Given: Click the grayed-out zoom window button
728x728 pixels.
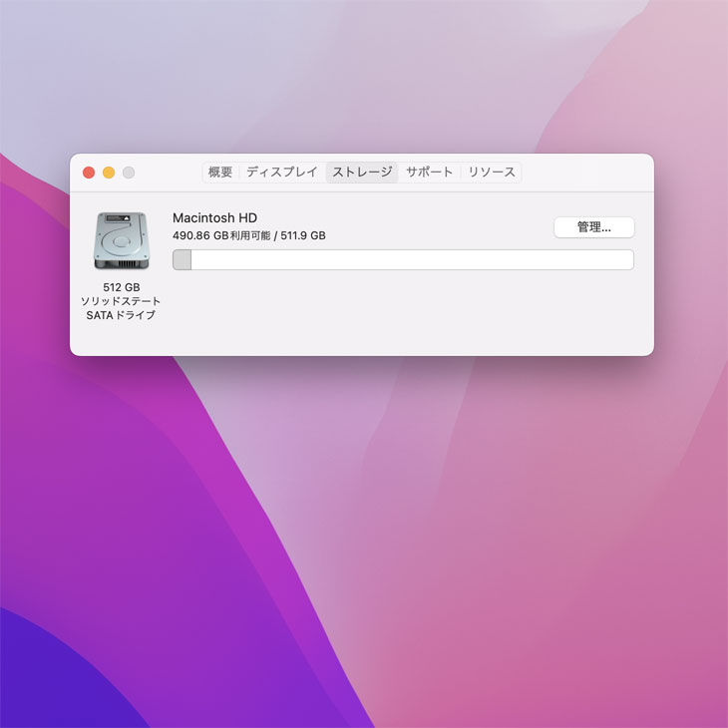Looking at the screenshot, I should pos(129,173).
